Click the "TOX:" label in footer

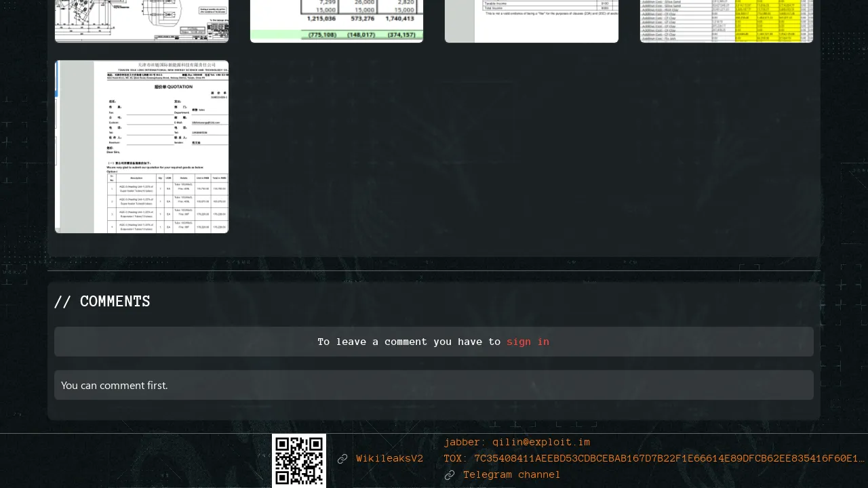coord(457,459)
